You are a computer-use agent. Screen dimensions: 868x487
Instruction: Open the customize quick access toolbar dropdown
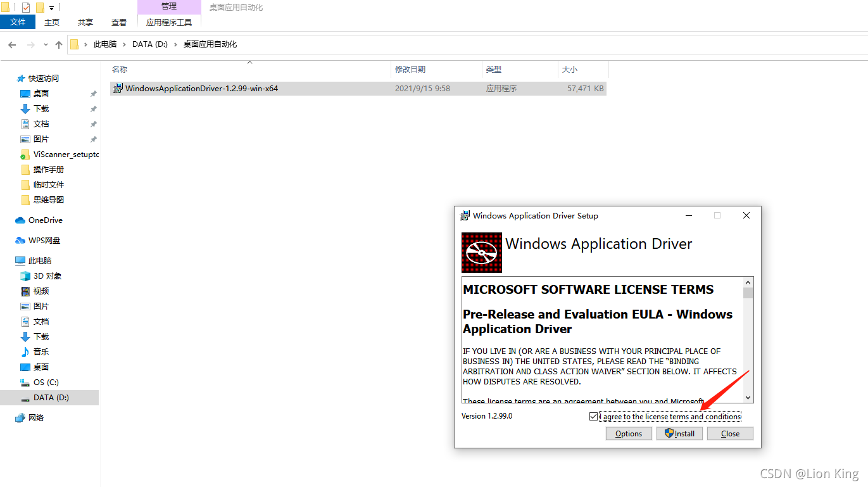(x=51, y=8)
